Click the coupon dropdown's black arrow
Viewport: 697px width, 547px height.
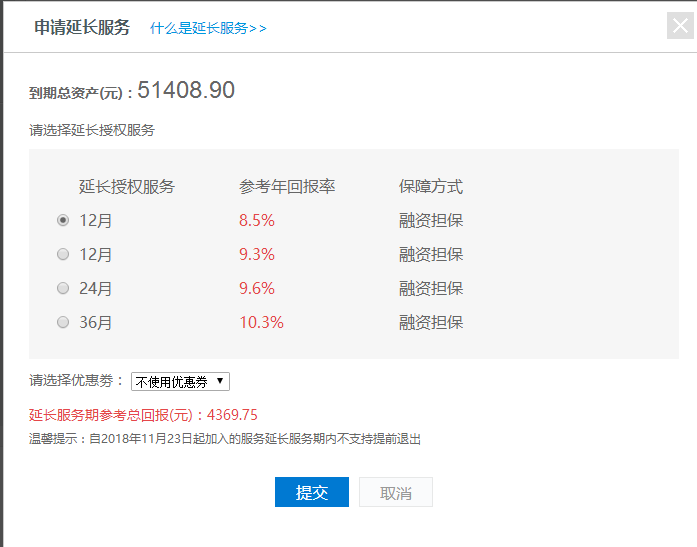(220, 381)
